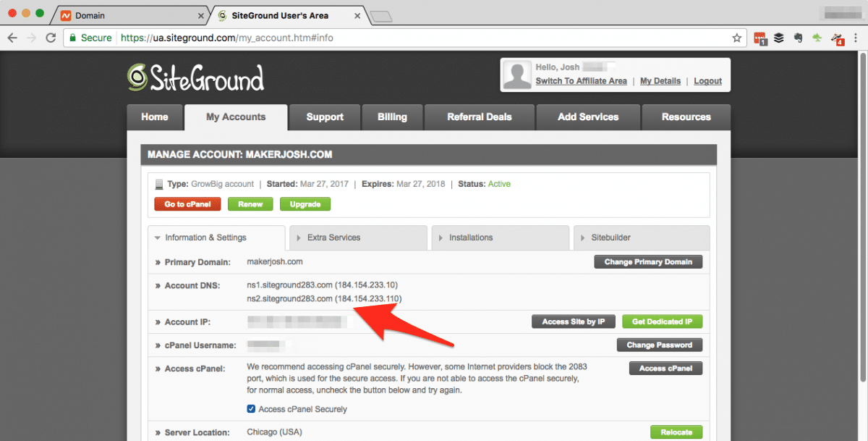Click the address bar URL
The width and height of the screenshot is (868, 441).
coord(226,38)
